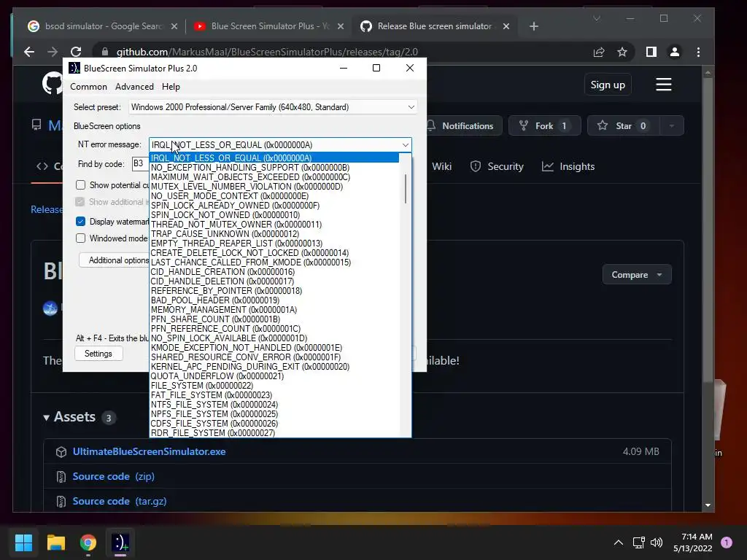The height and width of the screenshot is (560, 747).
Task: Click the Chrome taskbar icon
Action: 88,542
